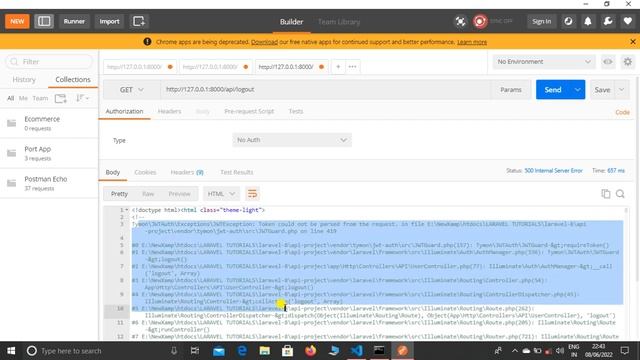Select the Builder tab

(291, 22)
